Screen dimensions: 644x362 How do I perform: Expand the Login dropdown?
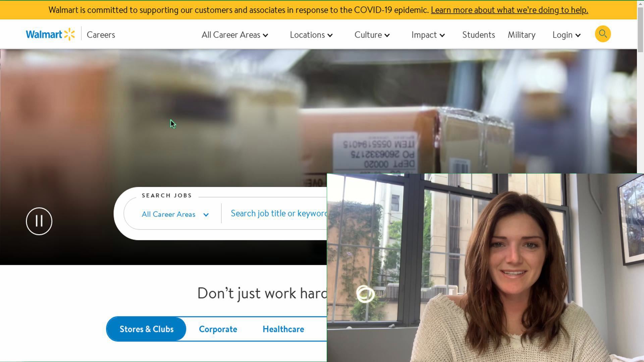tap(567, 35)
